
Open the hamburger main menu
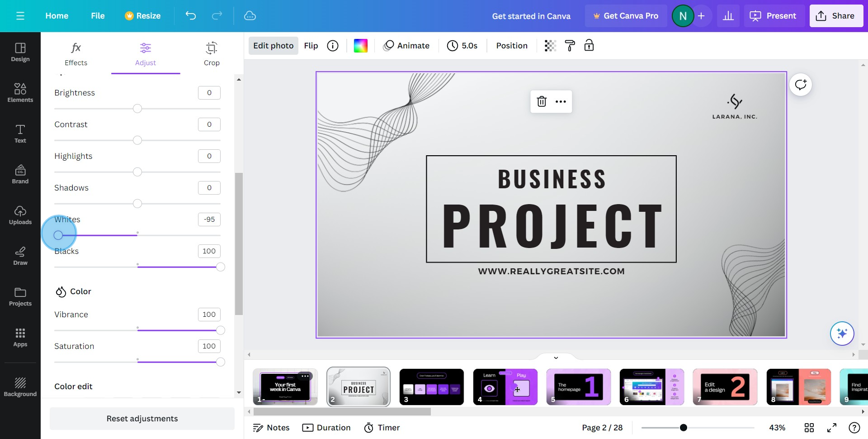[x=20, y=16]
